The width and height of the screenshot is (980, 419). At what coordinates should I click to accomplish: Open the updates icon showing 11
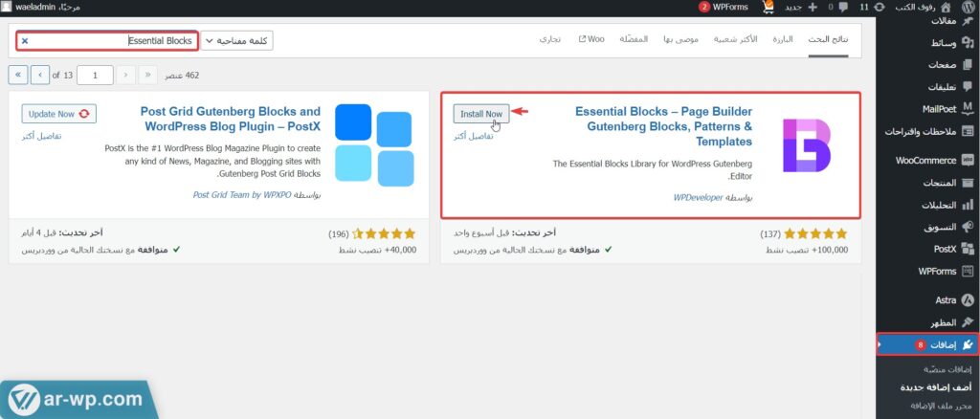[x=880, y=7]
